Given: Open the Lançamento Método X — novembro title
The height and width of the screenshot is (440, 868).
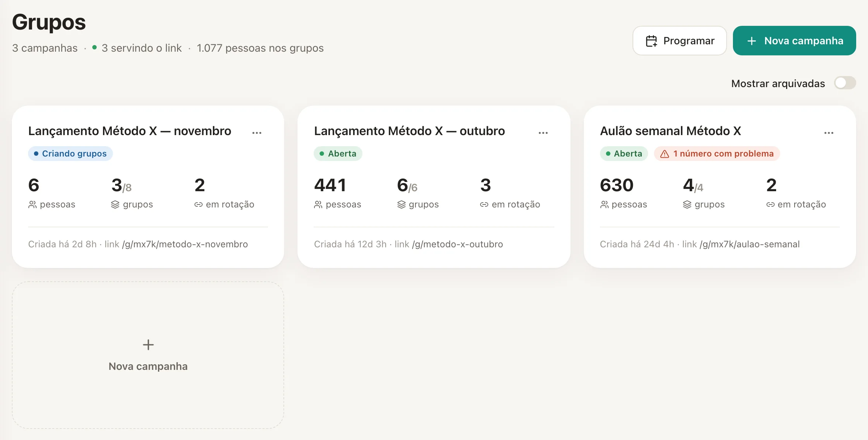Looking at the screenshot, I should [x=130, y=131].
